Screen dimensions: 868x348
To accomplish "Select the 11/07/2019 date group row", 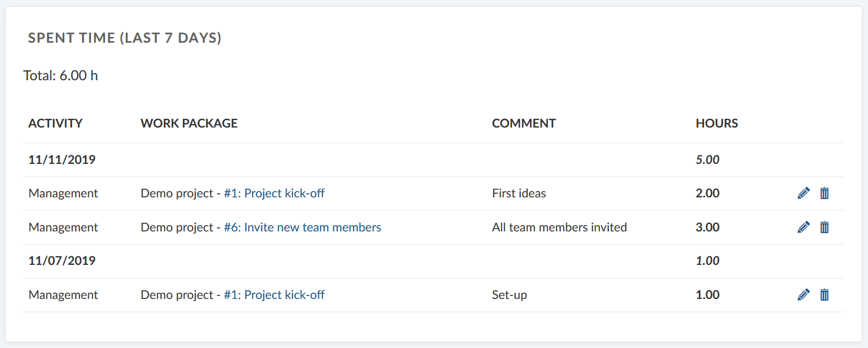I will pyautogui.click(x=62, y=261).
